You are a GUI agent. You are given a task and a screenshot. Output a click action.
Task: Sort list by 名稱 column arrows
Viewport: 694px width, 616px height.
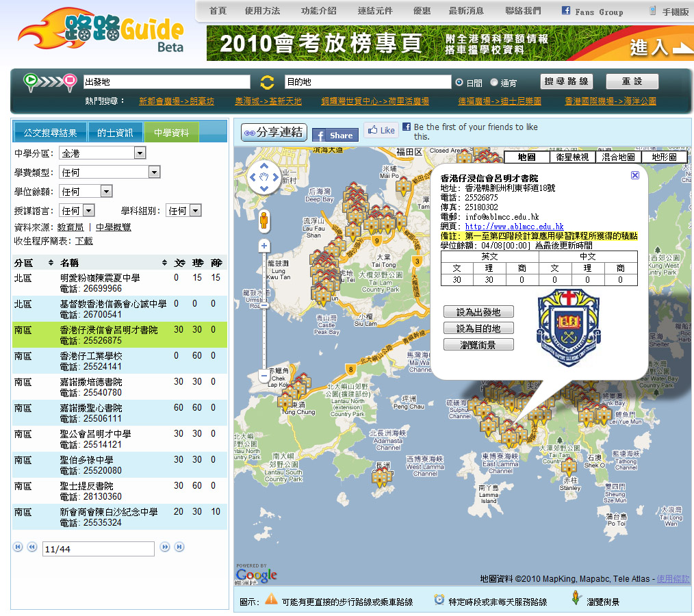coord(165,263)
